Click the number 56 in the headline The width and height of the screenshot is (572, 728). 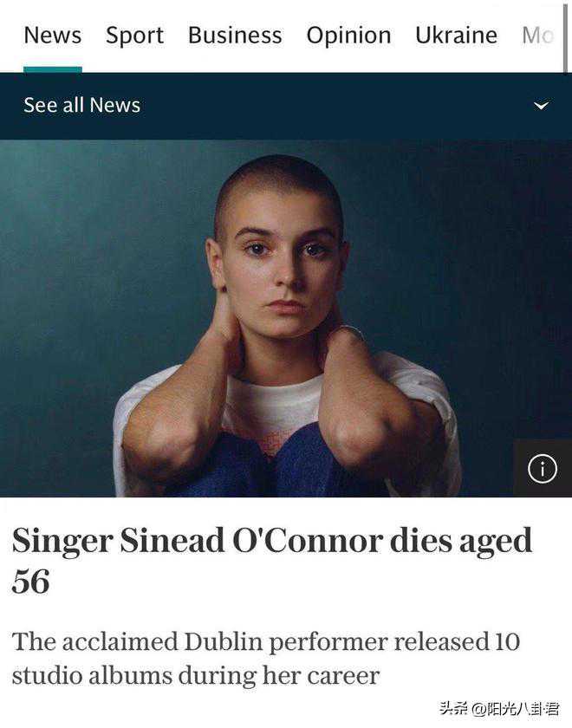tap(31, 582)
